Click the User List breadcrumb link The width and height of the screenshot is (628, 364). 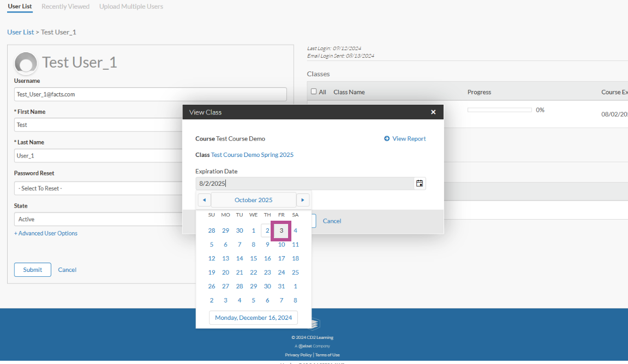tap(20, 32)
